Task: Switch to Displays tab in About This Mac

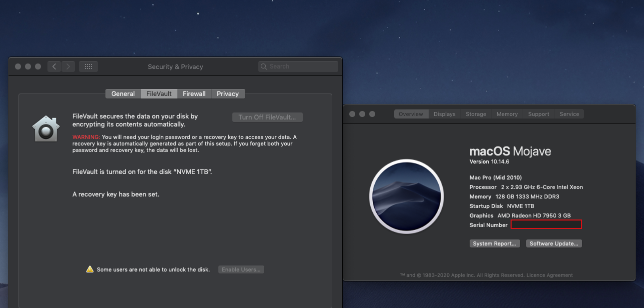Action: 445,114
